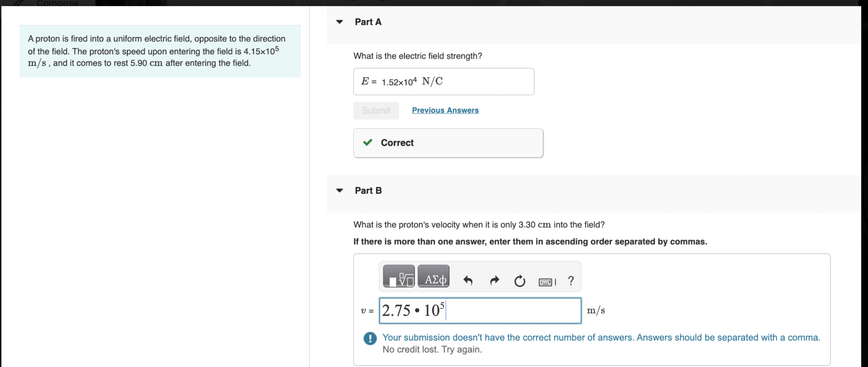Open the math templates palette
868x367 pixels.
coord(398,276)
